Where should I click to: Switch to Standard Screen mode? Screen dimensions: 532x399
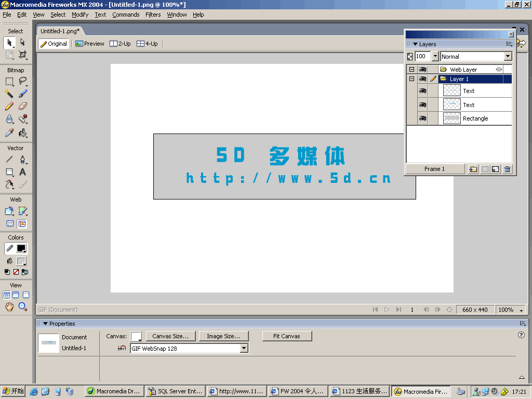tap(6, 295)
